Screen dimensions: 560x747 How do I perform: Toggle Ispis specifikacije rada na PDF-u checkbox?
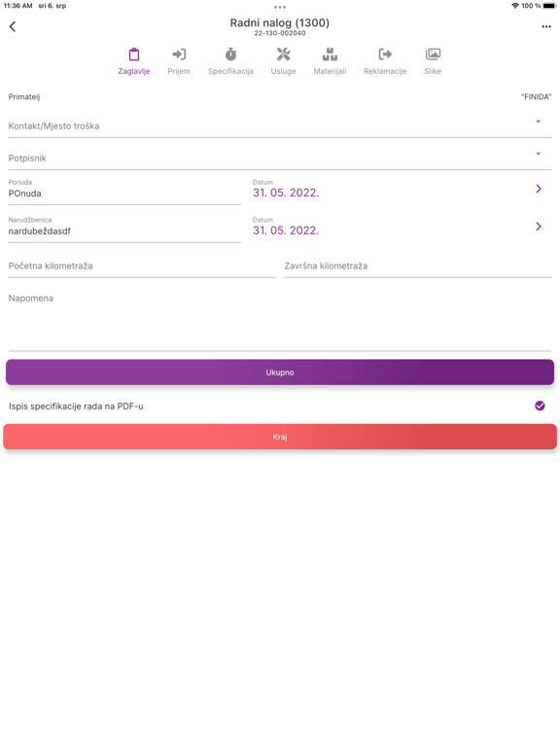pyautogui.click(x=540, y=406)
